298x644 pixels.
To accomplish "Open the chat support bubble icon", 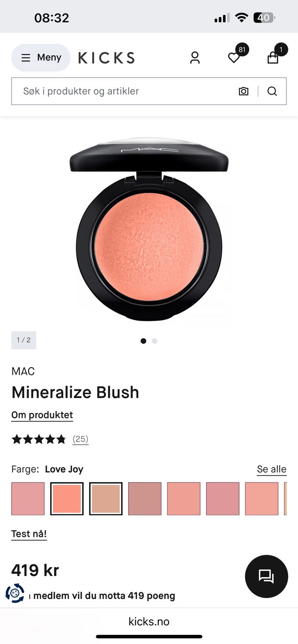I will (x=267, y=576).
